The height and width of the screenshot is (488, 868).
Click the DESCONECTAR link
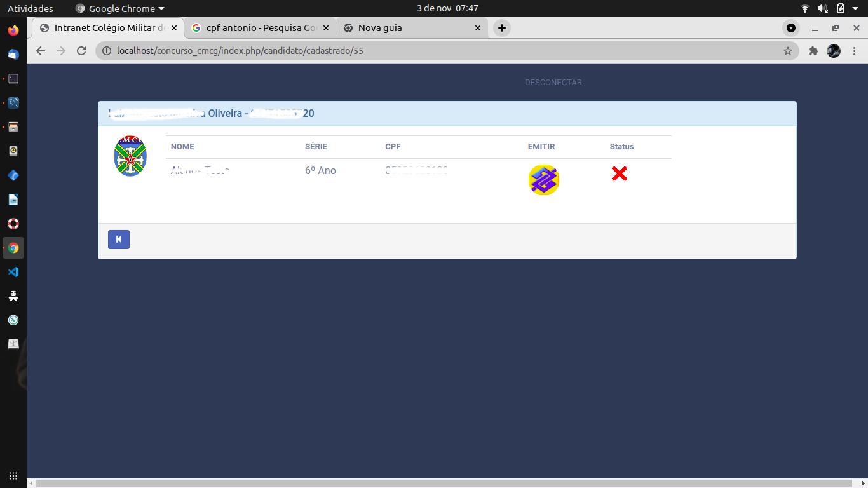click(x=553, y=83)
